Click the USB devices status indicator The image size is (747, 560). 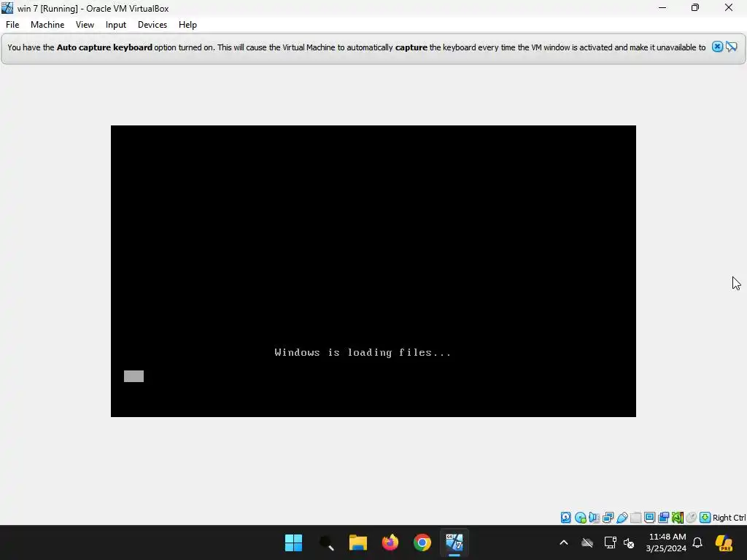click(x=622, y=518)
